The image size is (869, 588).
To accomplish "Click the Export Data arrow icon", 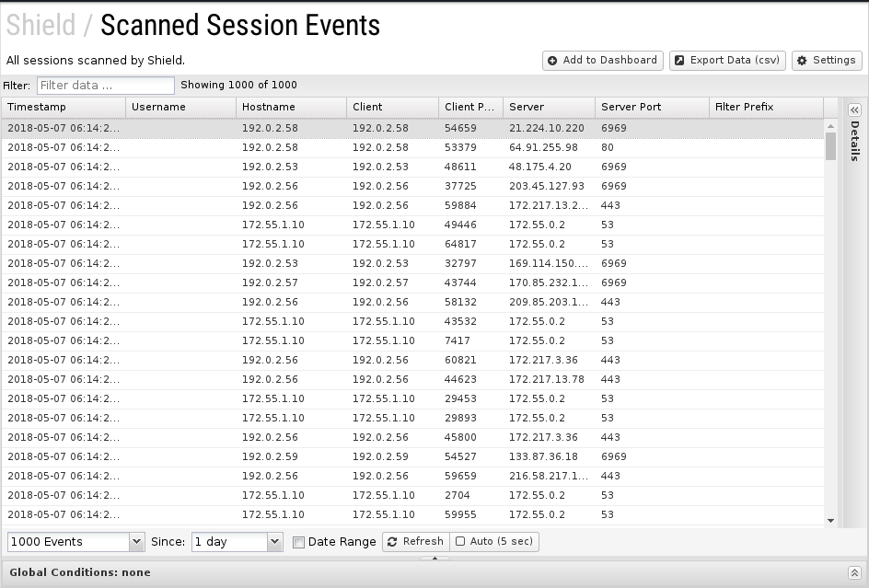I will [x=679, y=61].
